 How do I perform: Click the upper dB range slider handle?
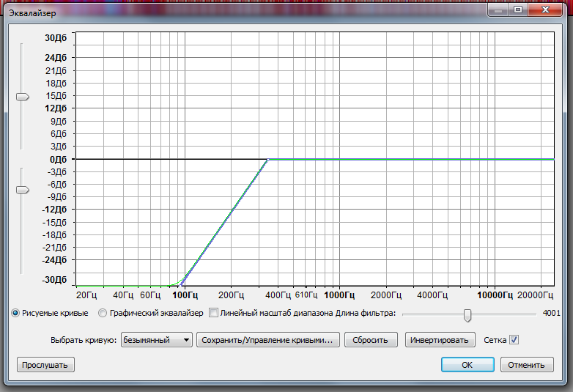tap(22, 97)
